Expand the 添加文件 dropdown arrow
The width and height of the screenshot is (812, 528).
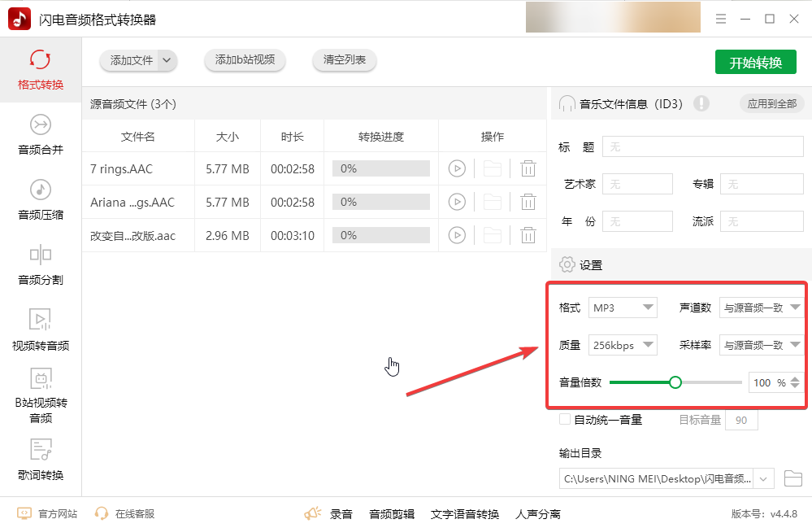coord(167,61)
